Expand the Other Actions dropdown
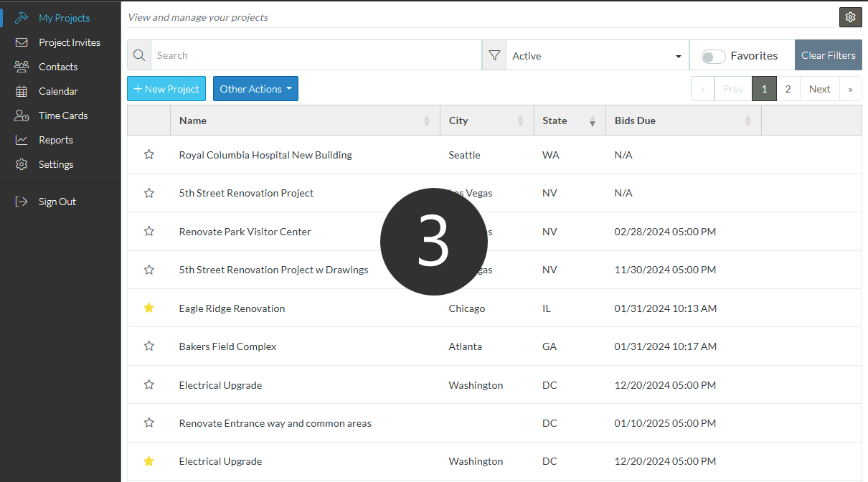 pos(255,89)
